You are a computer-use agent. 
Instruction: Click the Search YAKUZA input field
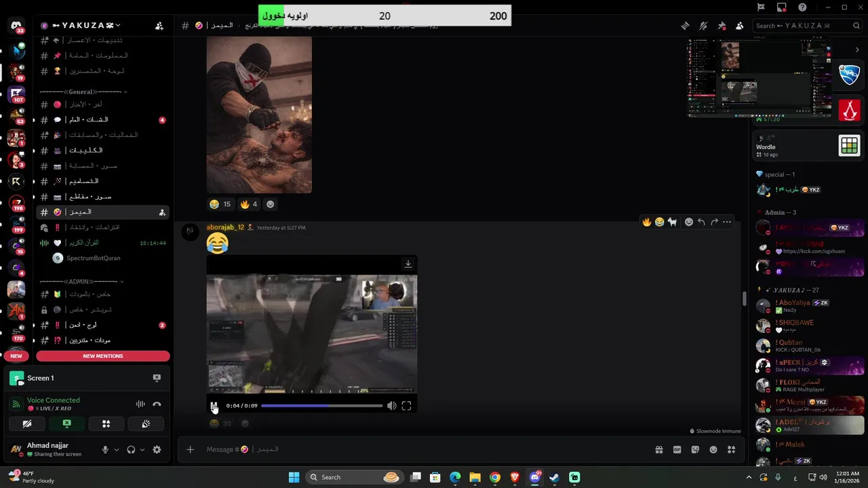806,26
